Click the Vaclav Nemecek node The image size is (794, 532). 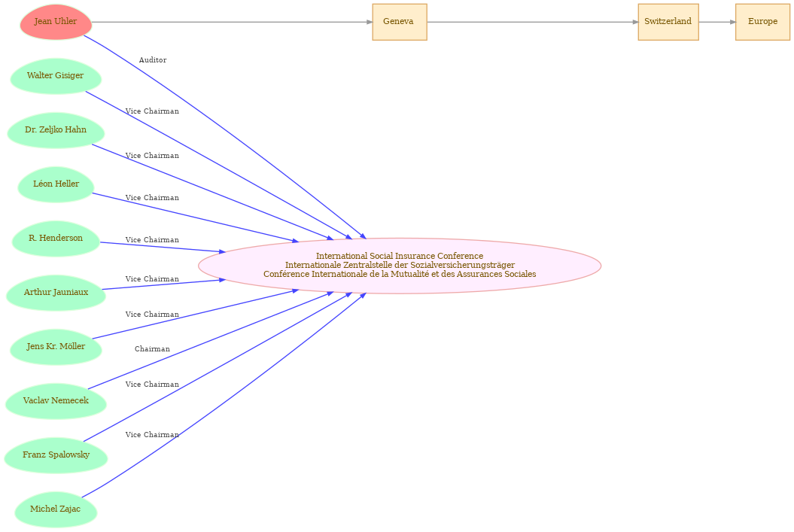(56, 401)
